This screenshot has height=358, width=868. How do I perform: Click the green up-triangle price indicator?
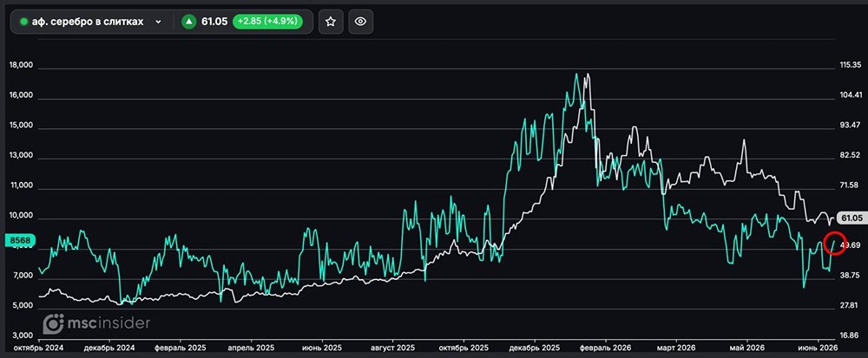click(189, 22)
